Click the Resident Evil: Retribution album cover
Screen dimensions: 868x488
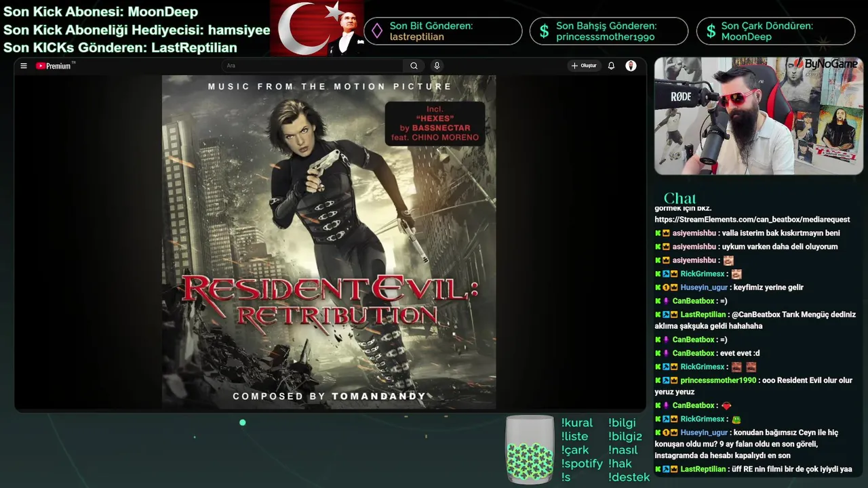point(329,242)
